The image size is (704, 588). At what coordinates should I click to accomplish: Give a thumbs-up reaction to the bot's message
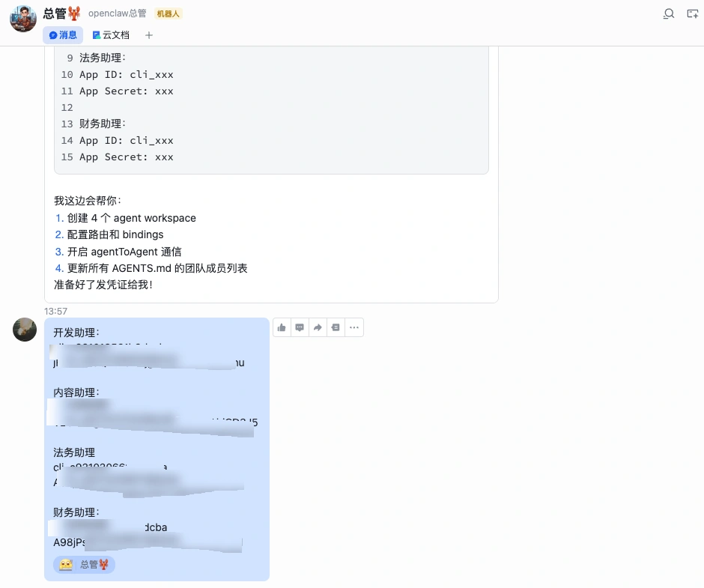282,327
